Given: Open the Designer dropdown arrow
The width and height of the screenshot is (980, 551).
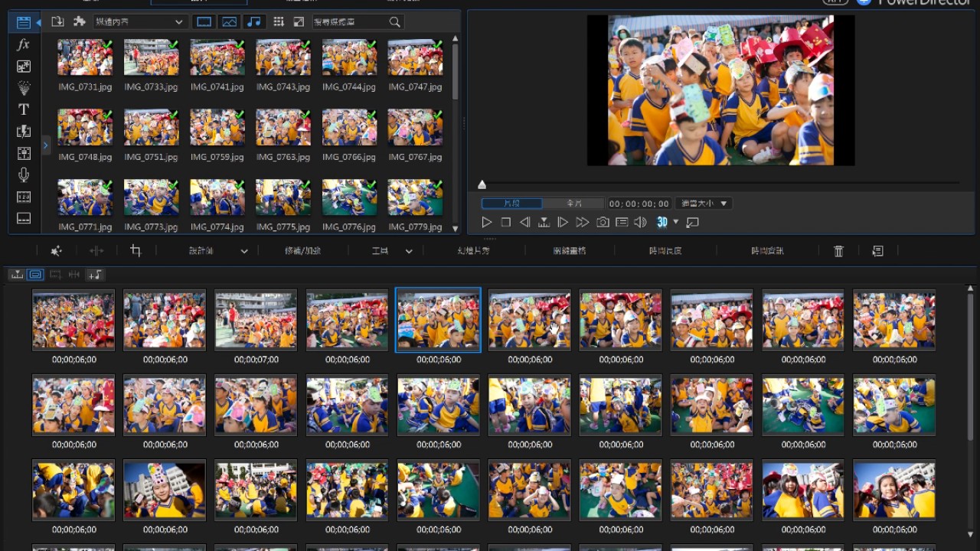Looking at the screenshot, I should 244,251.
